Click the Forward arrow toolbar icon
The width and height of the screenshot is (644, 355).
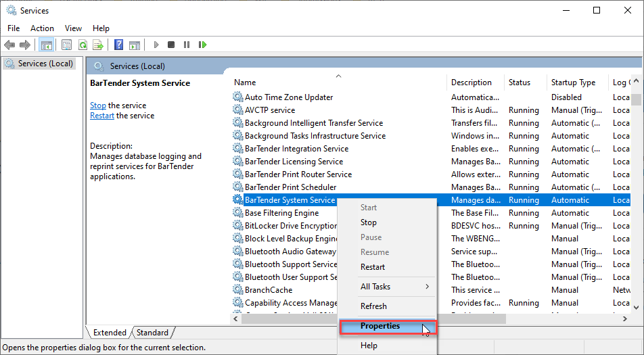click(25, 45)
